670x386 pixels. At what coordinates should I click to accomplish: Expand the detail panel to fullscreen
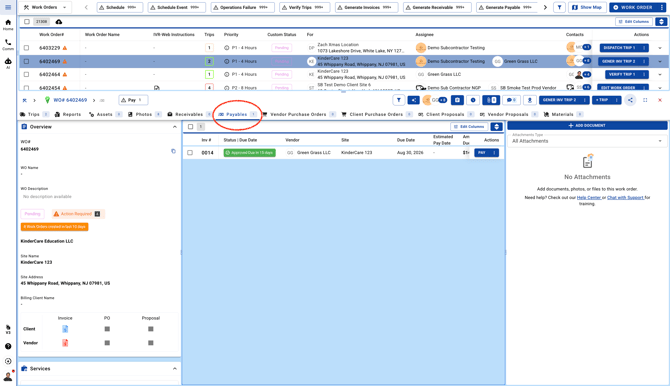pos(645,100)
